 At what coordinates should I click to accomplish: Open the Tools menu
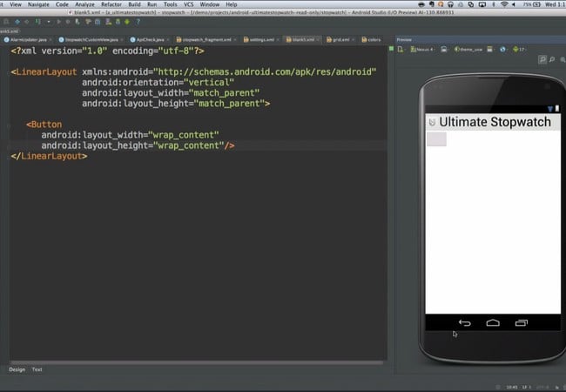click(x=170, y=4)
